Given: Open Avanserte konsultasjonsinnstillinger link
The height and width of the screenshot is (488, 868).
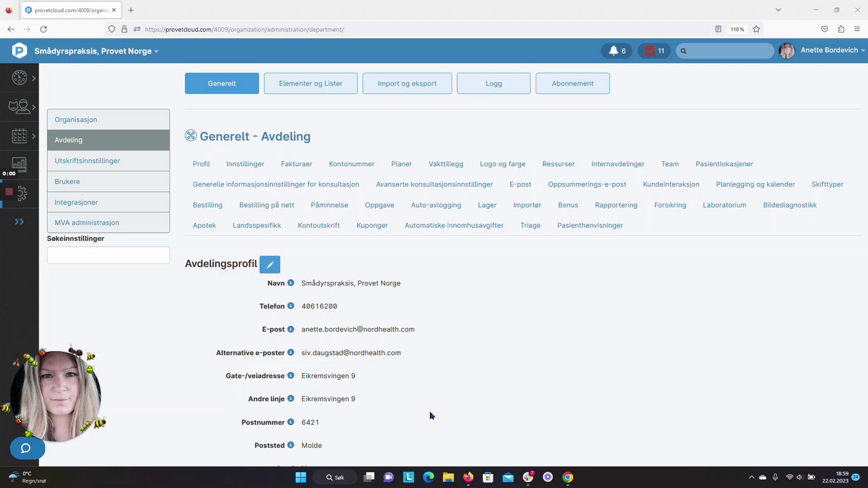Looking at the screenshot, I should (x=435, y=184).
